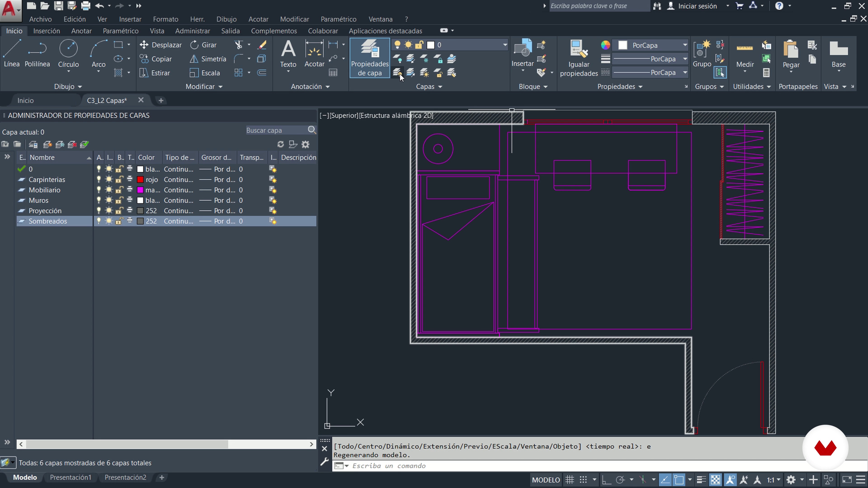Toggle grid display in status bar

570,480
